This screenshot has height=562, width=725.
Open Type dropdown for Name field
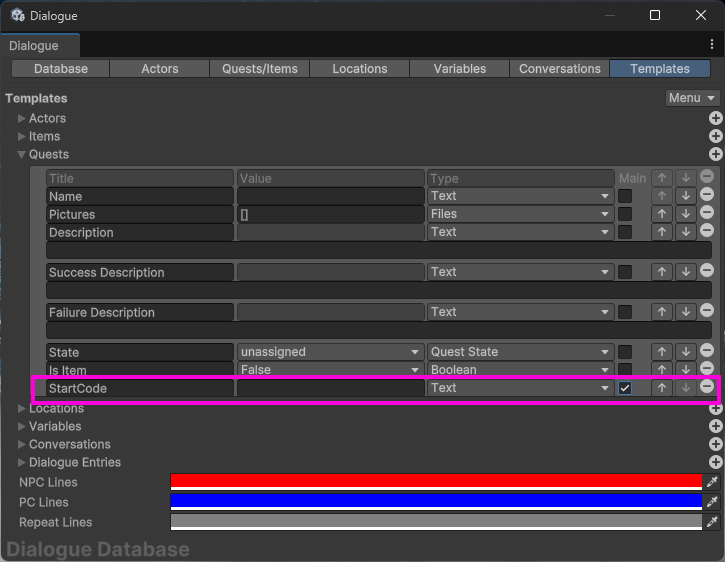tap(520, 196)
